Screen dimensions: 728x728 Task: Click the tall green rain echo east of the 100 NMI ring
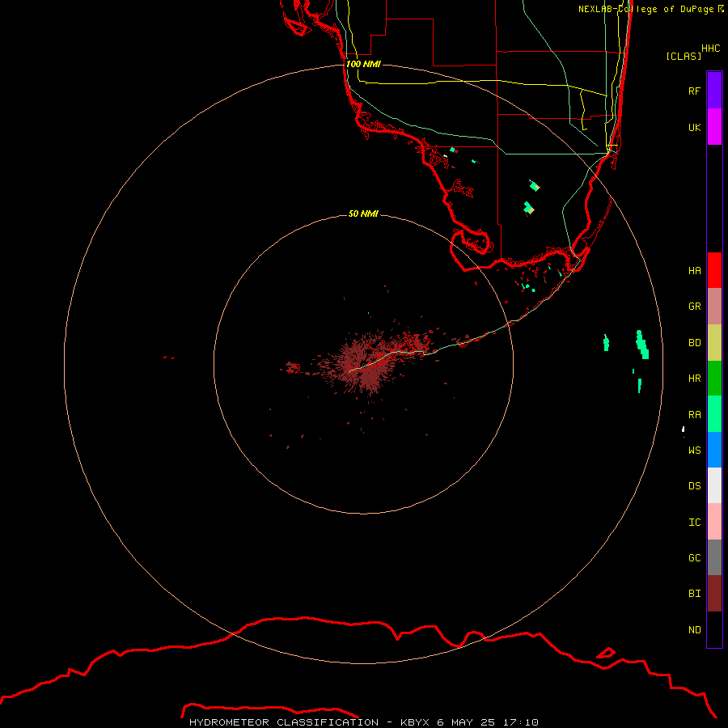(642, 345)
